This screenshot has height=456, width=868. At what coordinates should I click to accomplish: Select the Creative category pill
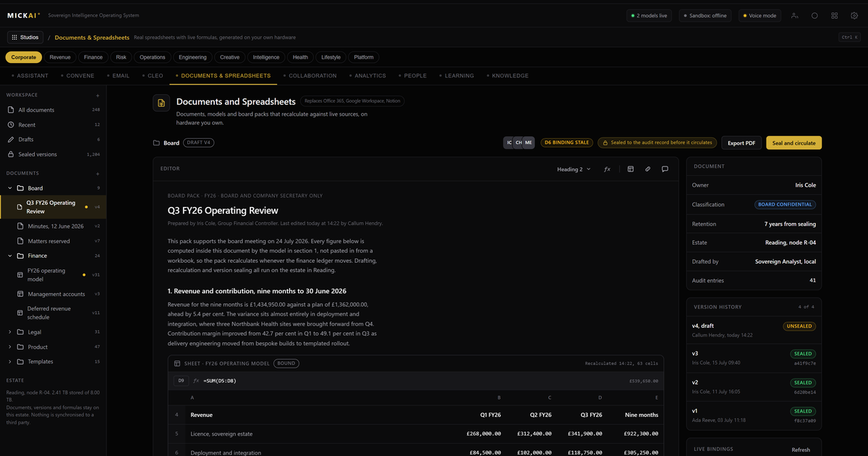click(230, 57)
